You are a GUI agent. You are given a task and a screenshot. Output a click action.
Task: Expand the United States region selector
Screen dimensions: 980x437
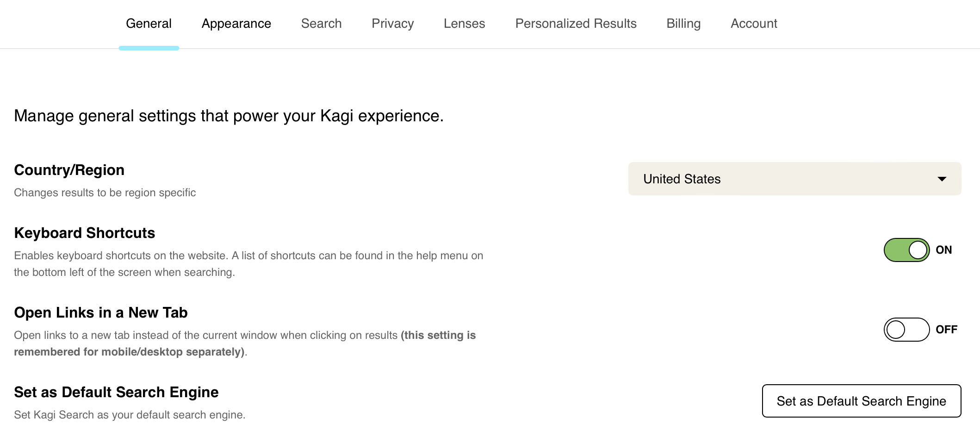click(794, 179)
